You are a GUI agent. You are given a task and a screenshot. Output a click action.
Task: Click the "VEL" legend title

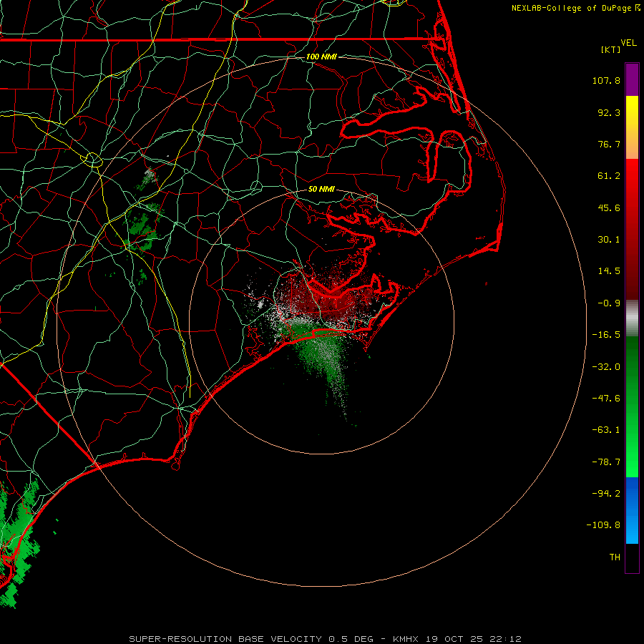coord(628,43)
